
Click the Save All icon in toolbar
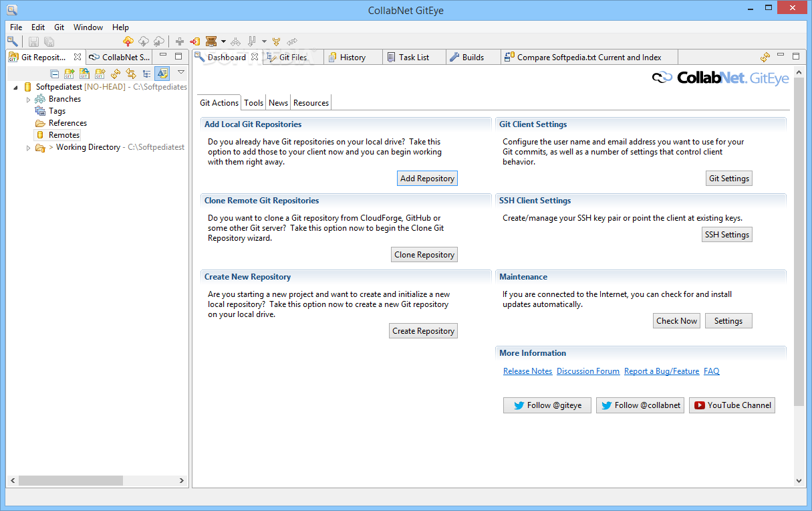[49, 41]
